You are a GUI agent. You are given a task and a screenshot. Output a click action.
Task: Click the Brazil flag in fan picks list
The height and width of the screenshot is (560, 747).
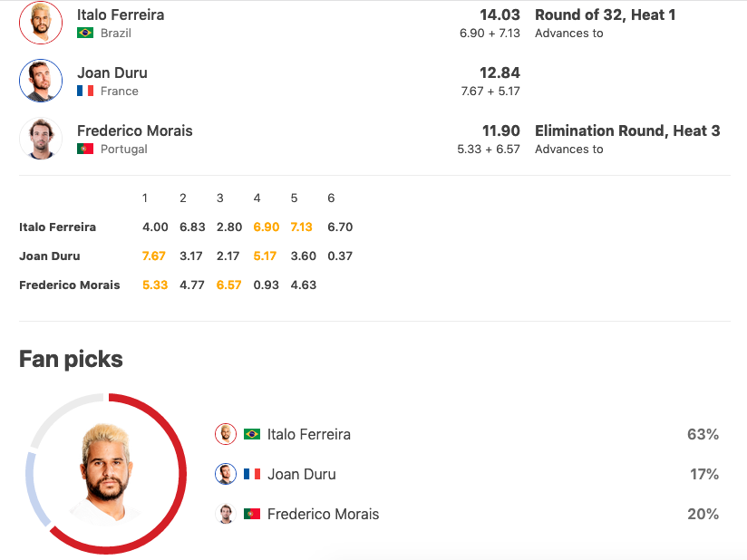point(252,434)
